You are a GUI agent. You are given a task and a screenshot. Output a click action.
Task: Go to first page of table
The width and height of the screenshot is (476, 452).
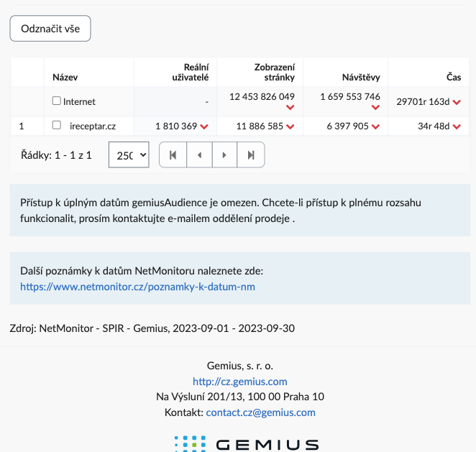coord(173,155)
